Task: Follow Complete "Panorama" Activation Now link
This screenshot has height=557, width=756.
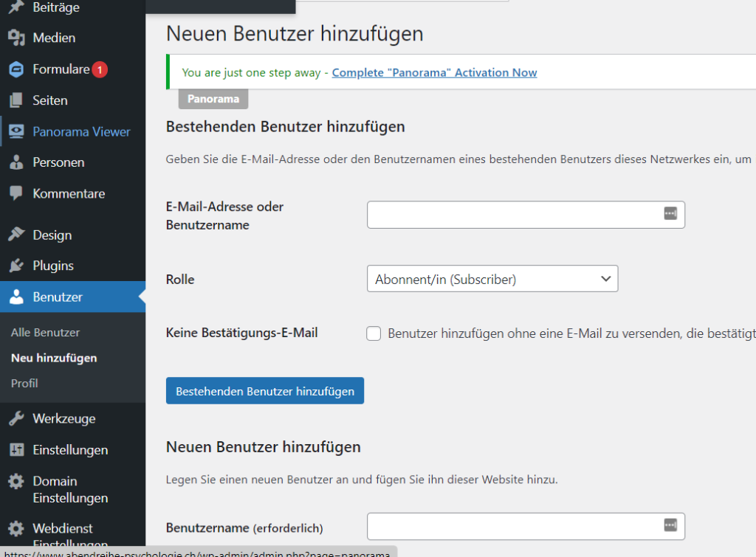Action: click(x=434, y=72)
